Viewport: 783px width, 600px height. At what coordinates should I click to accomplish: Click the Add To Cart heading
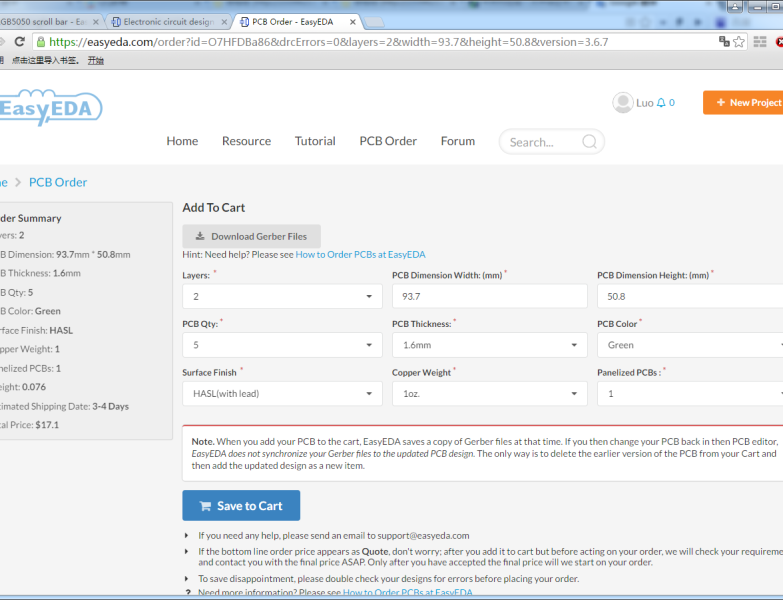coord(214,208)
